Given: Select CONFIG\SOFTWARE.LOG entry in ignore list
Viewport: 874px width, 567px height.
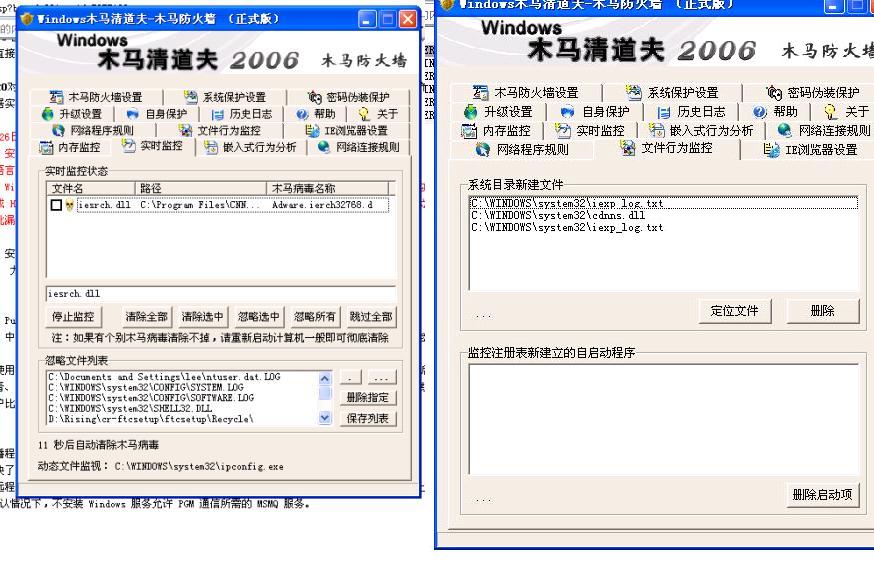Looking at the screenshot, I should tap(151, 398).
